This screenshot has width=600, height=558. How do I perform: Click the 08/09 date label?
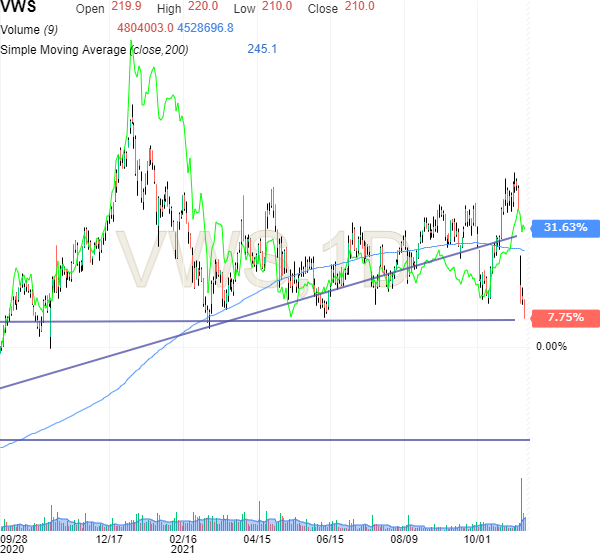tap(403, 537)
